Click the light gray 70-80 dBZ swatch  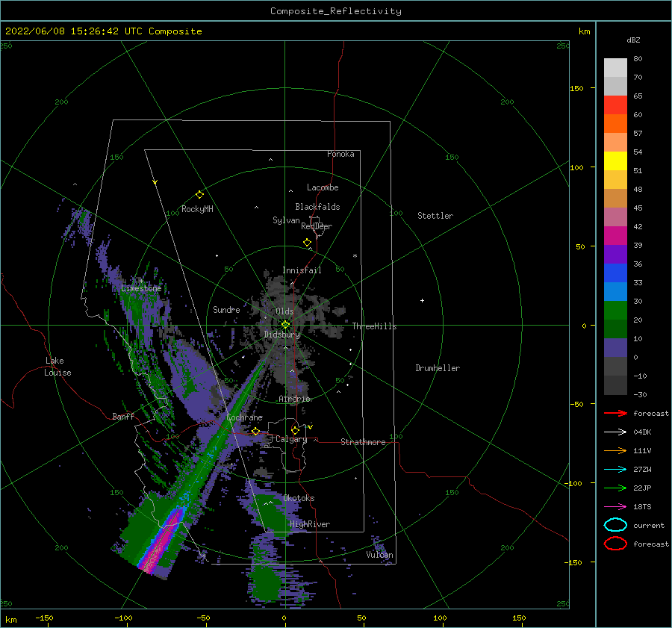tap(615, 68)
